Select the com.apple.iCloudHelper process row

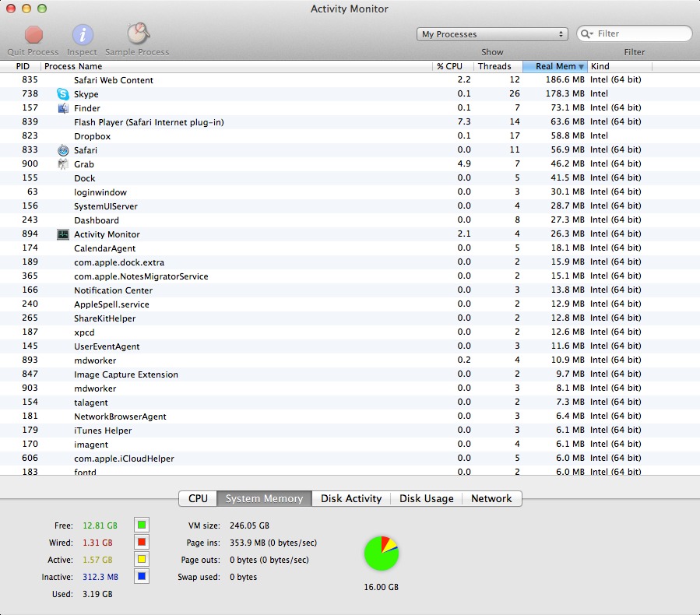click(350, 458)
